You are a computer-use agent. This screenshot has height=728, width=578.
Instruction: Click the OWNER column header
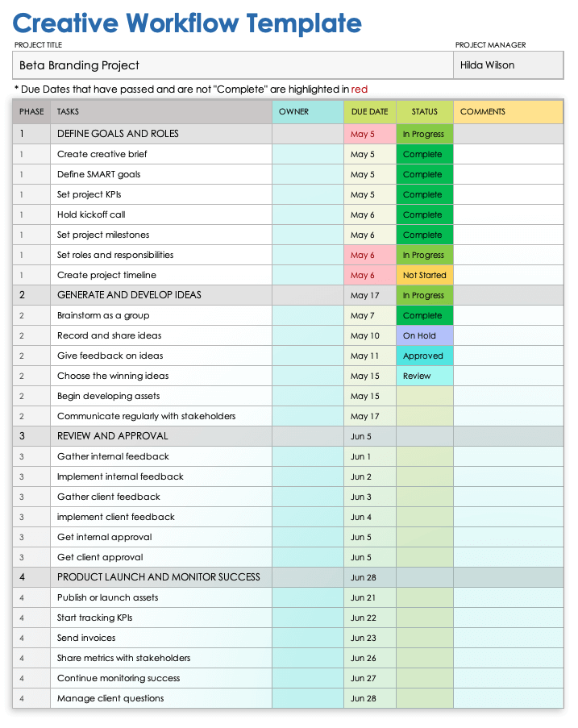(308, 112)
